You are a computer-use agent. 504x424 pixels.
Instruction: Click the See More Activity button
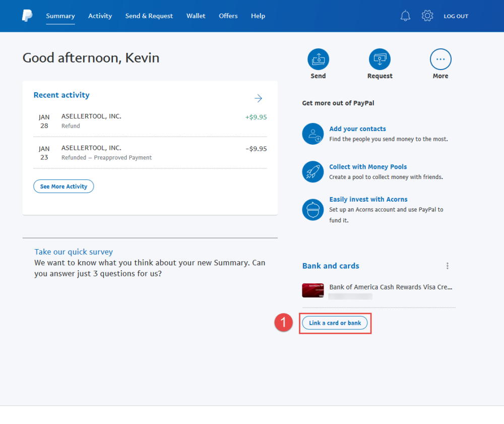click(64, 187)
